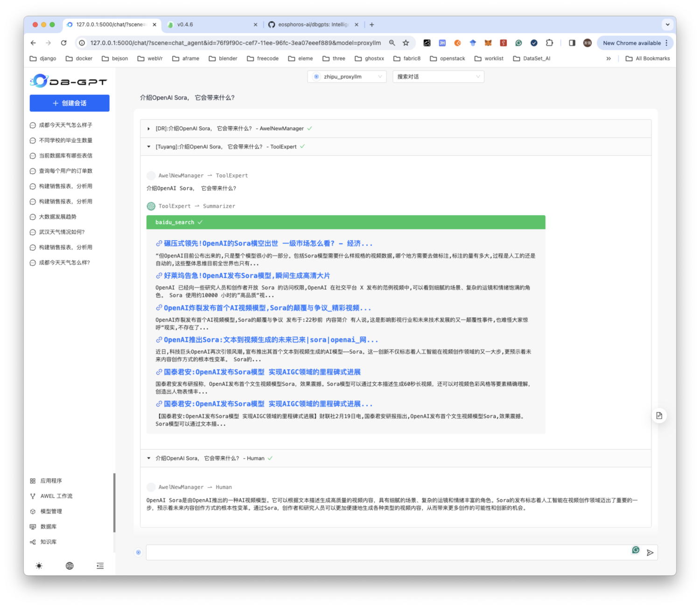
Task: Open the zhipu_proxyllm model dropdown
Action: click(x=347, y=77)
